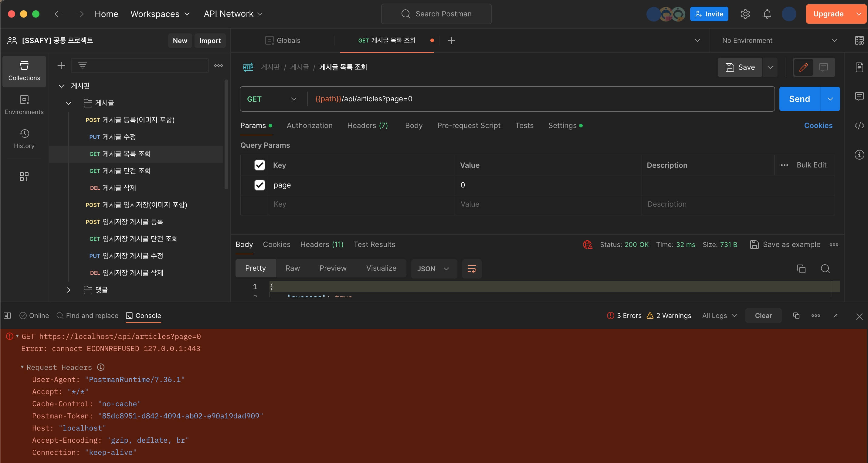This screenshot has height=463, width=868.
Task: Click the Clear console button
Action: point(763,316)
